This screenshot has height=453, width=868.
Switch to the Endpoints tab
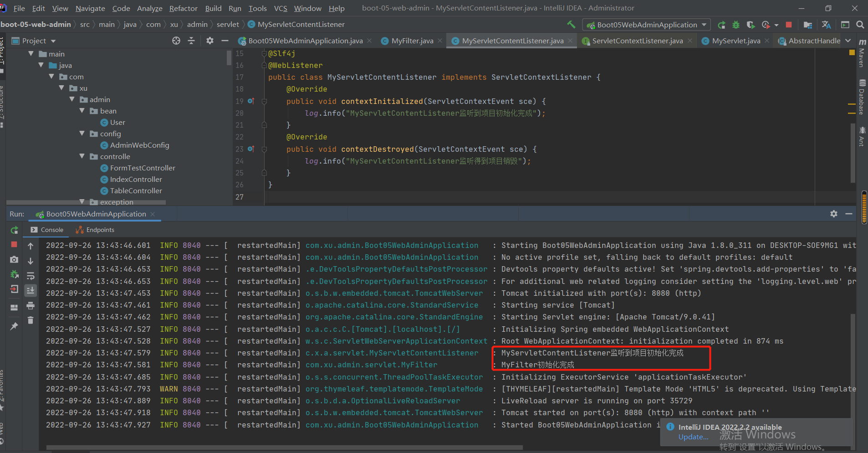pyautogui.click(x=95, y=230)
